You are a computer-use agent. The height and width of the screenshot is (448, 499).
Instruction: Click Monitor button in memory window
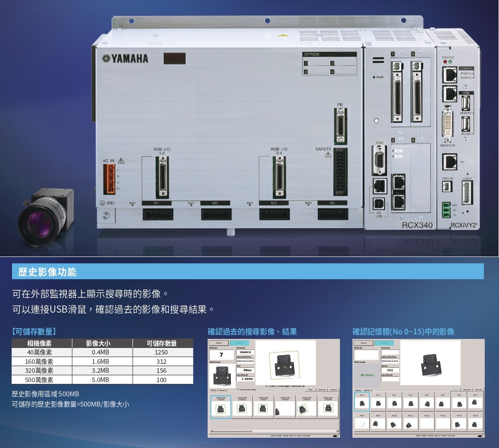[364, 343]
